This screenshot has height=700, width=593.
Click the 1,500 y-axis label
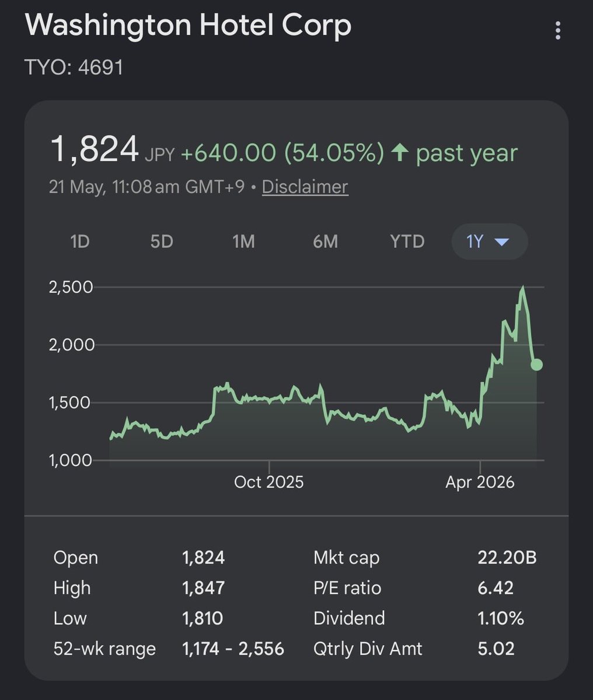coord(71,402)
